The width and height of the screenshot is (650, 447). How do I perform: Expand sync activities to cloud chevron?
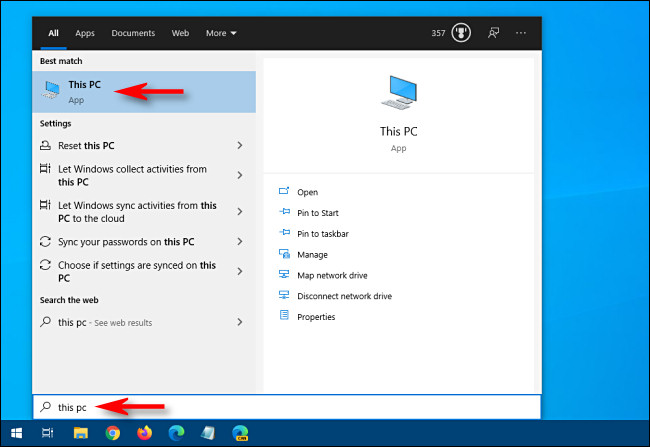click(x=240, y=211)
